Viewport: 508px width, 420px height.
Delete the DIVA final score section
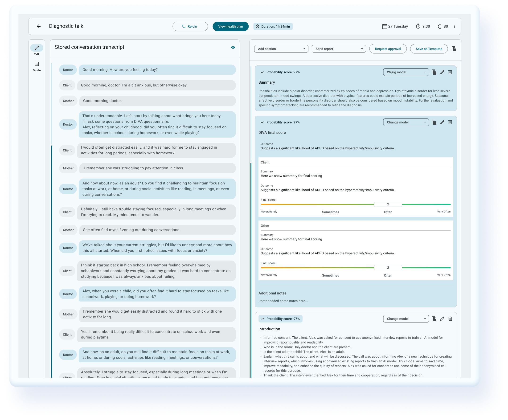point(450,122)
